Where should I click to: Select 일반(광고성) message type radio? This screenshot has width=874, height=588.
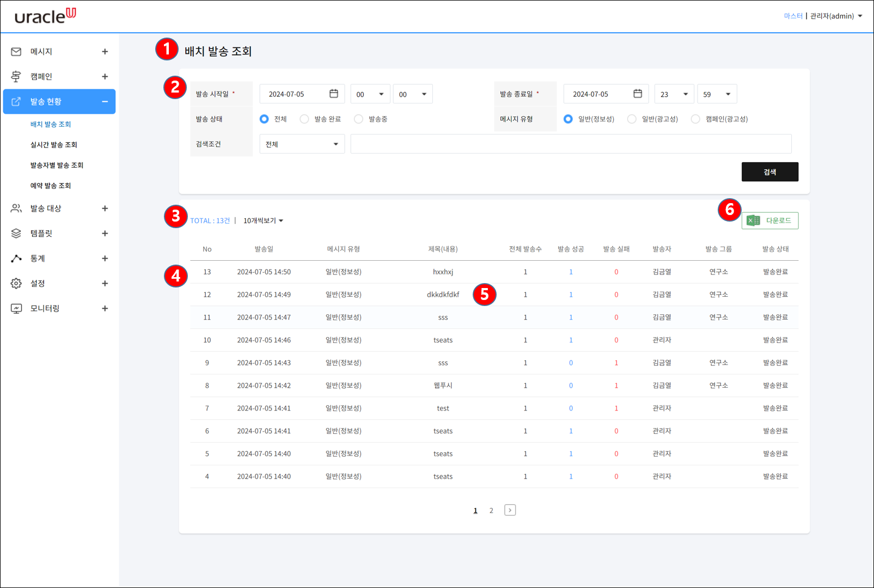632,119
